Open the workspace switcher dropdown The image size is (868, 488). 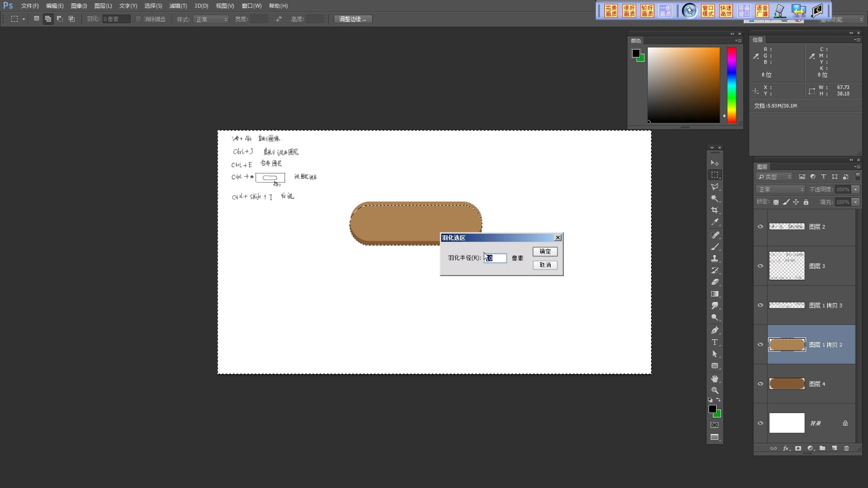pyautogui.click(x=840, y=20)
